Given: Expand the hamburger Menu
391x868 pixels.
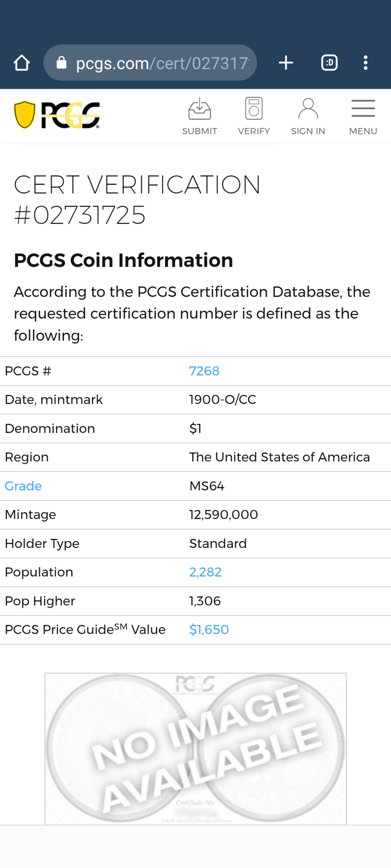Looking at the screenshot, I should [x=363, y=108].
